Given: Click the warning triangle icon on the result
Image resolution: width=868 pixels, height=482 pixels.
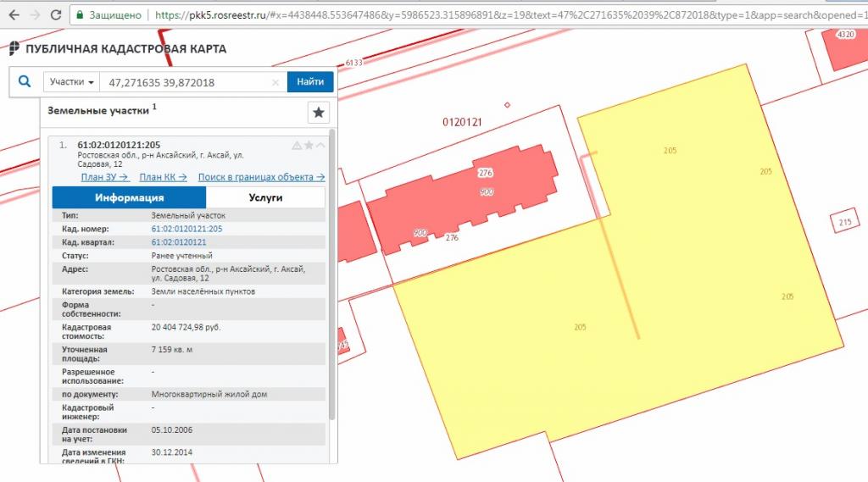Looking at the screenshot, I should (x=297, y=146).
